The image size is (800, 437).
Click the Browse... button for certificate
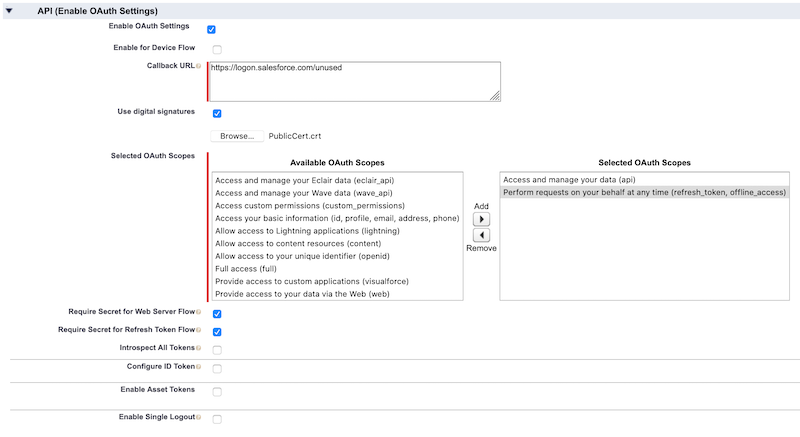237,136
